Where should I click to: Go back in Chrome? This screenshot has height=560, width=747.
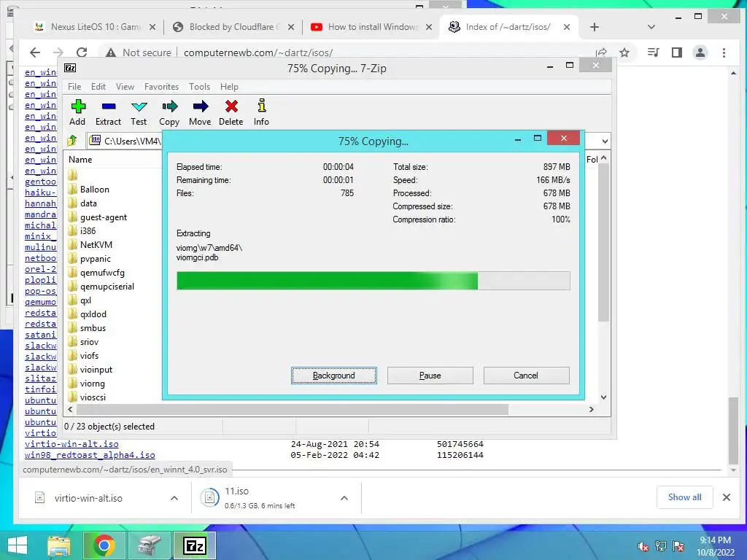click(x=35, y=52)
